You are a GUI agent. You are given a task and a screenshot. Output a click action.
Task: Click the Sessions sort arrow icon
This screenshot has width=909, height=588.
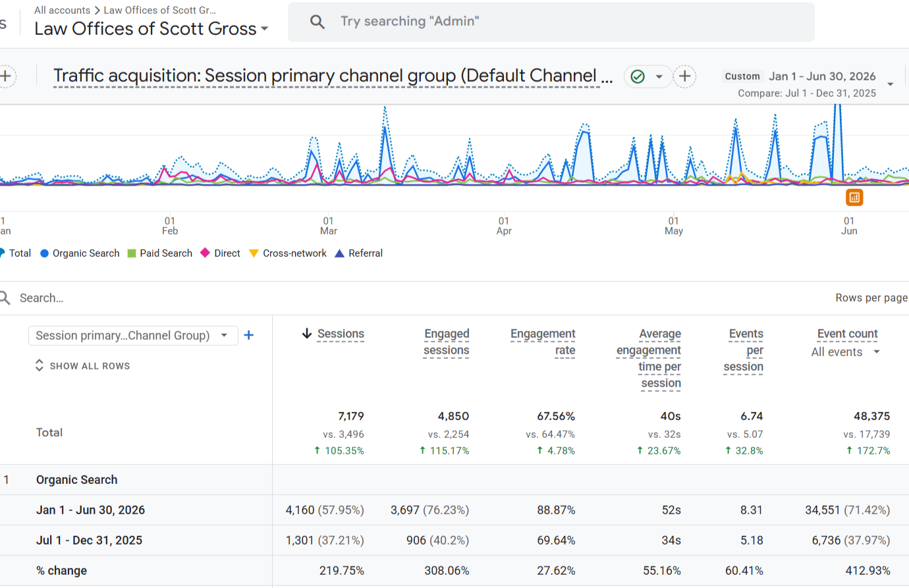point(307,334)
